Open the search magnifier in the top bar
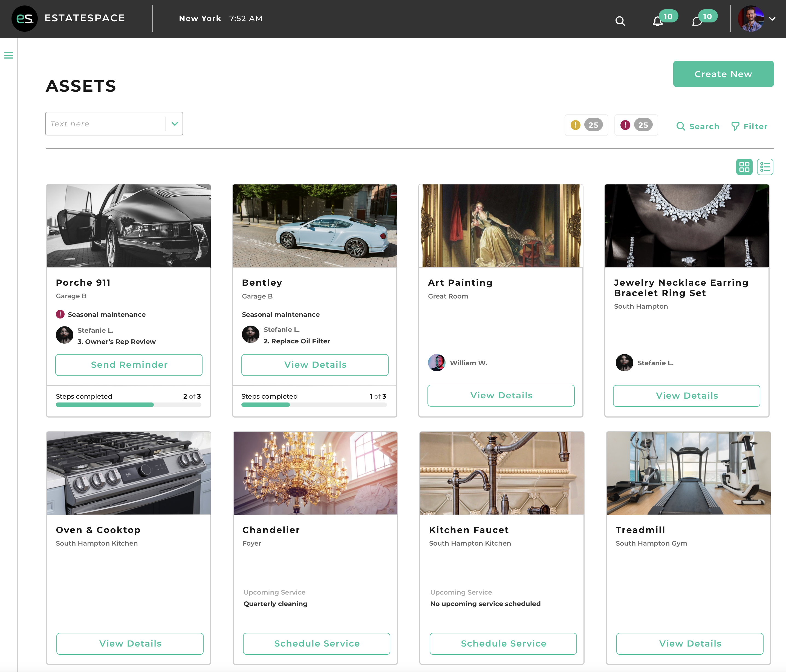 (x=620, y=21)
